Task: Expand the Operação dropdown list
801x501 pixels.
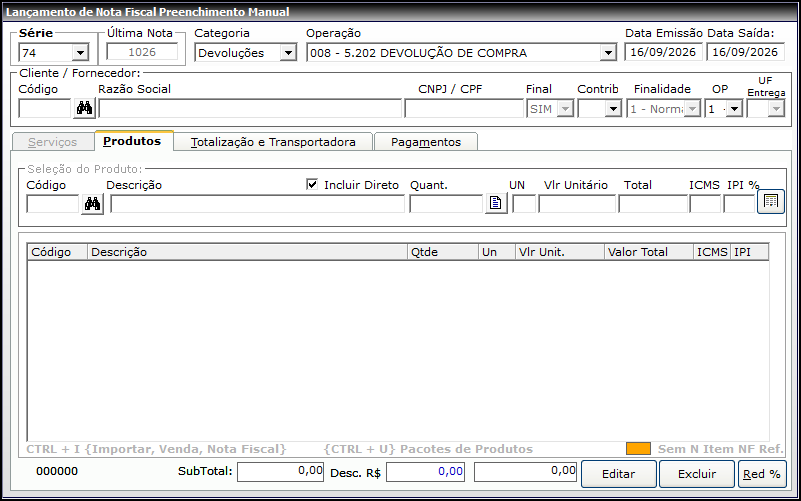Action: pos(608,53)
